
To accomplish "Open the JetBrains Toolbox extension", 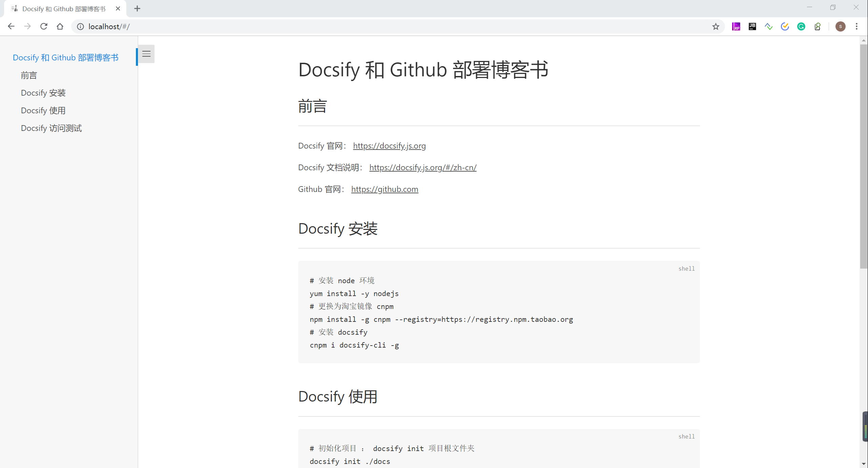I will [752, 26].
